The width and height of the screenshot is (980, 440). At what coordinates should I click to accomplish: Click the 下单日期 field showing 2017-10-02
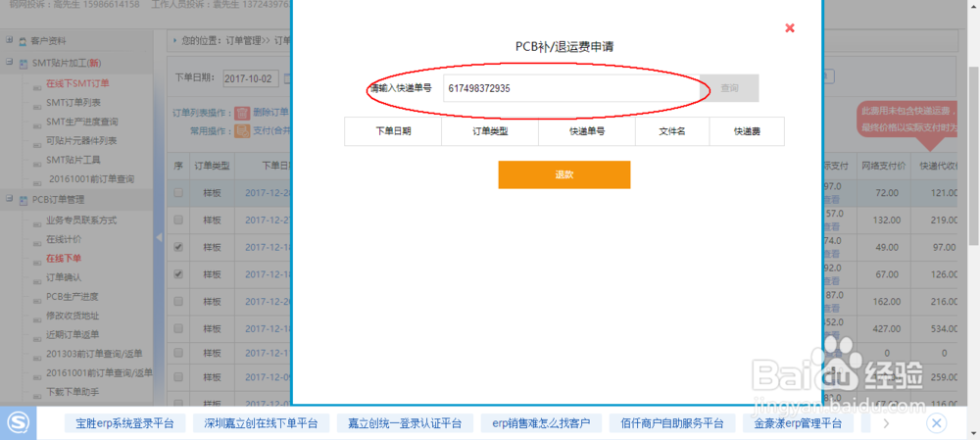[x=250, y=78]
